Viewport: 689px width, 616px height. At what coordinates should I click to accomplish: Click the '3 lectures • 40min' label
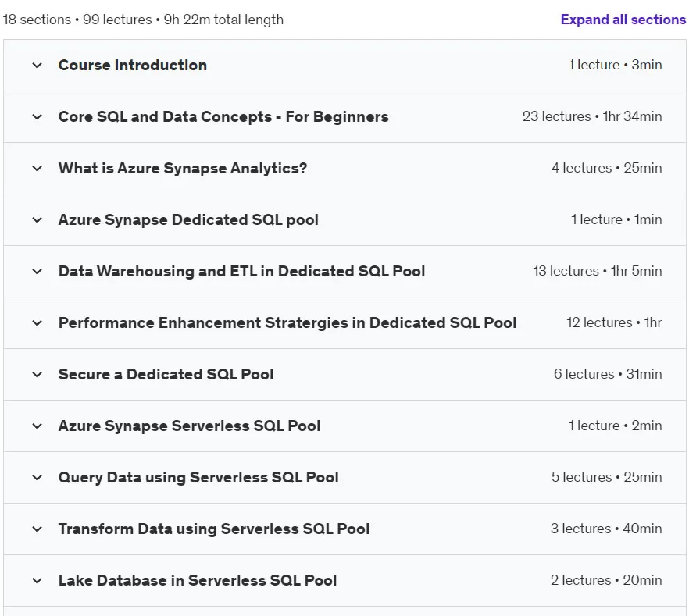(x=606, y=529)
